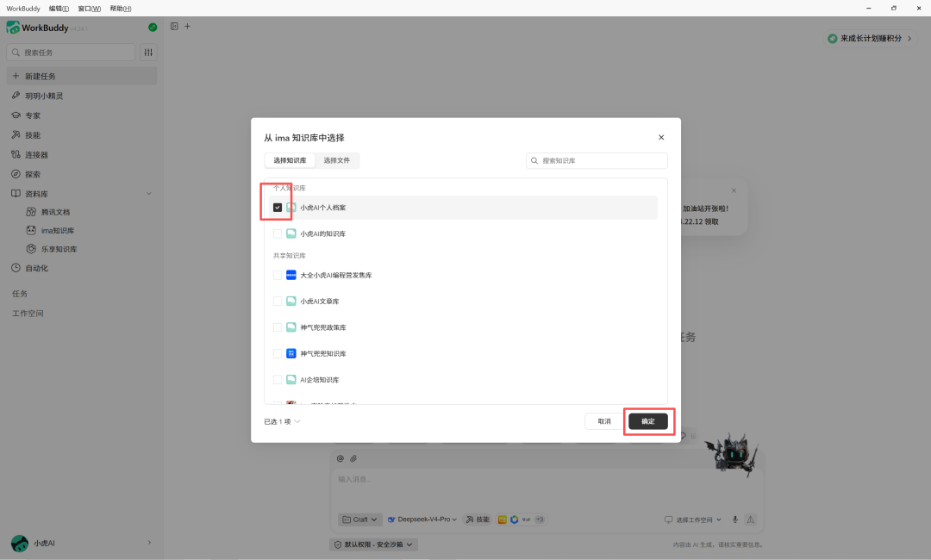Expand the 已选 1 项 selected list
931x560 pixels.
283,422
